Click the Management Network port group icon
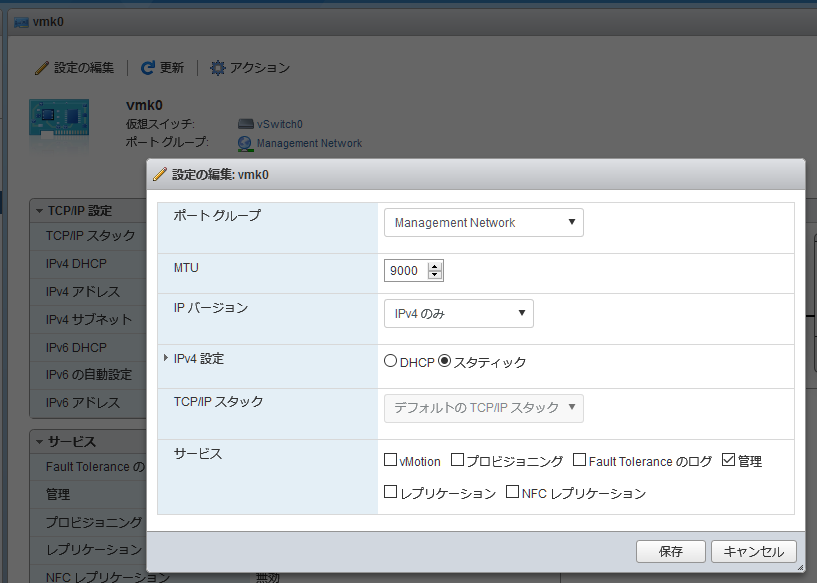The height and width of the screenshot is (583, 817). click(x=245, y=143)
